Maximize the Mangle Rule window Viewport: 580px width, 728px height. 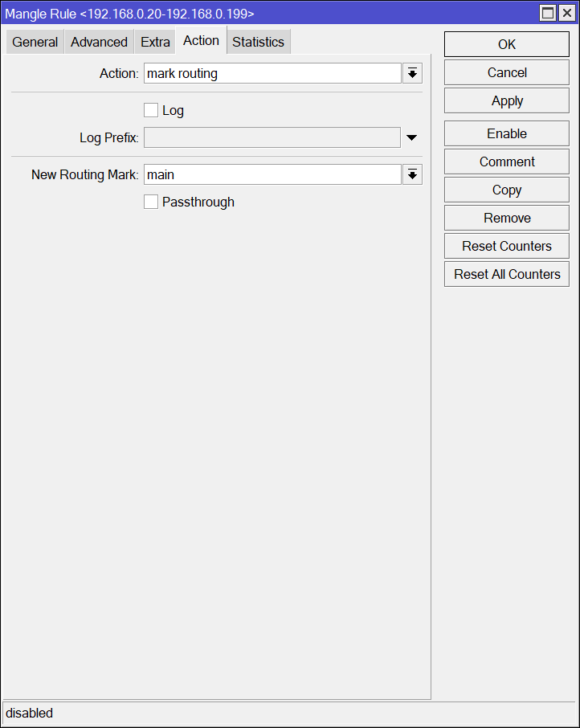tap(548, 13)
